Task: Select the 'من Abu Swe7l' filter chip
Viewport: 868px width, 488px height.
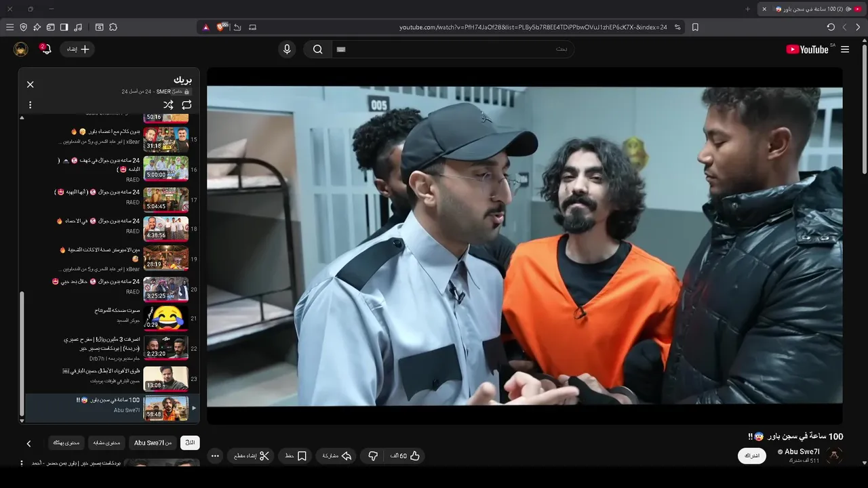Action: point(153,443)
